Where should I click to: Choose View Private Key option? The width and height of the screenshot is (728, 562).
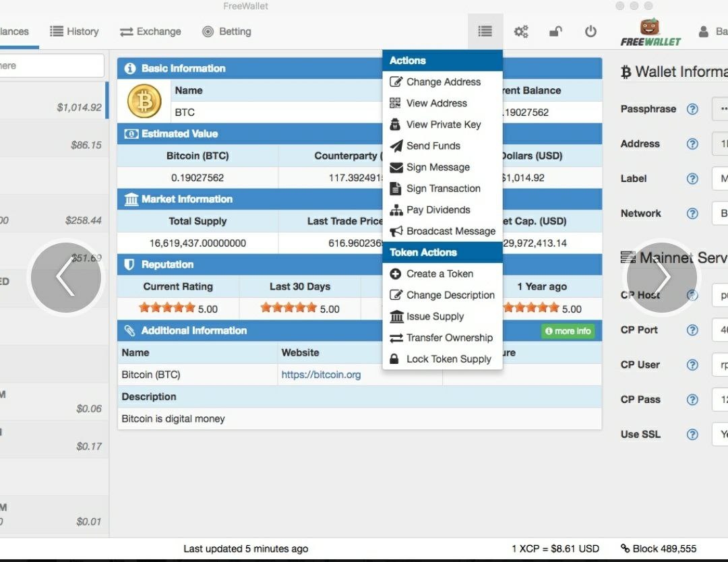tap(442, 125)
